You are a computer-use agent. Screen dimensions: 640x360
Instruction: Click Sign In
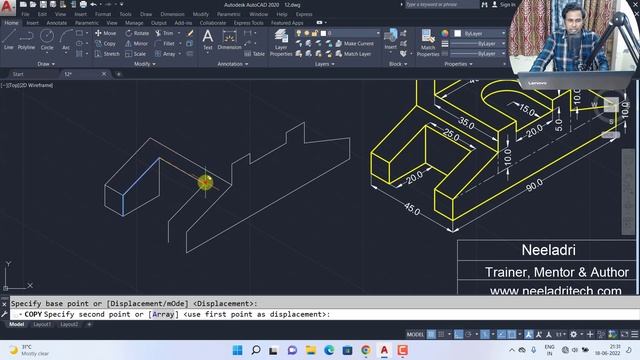pyautogui.click(x=507, y=4)
